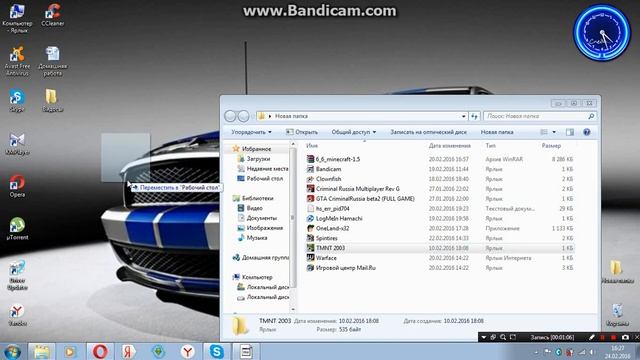Click the search field Поиск: Новая папка

pos(540,116)
